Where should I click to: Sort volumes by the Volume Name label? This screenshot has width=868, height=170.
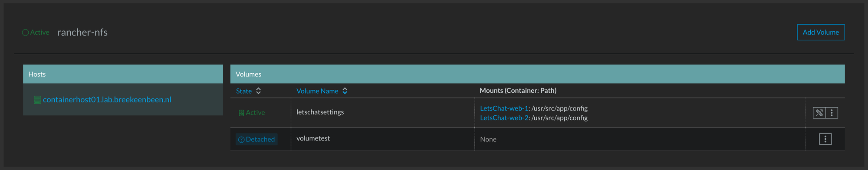[317, 91]
